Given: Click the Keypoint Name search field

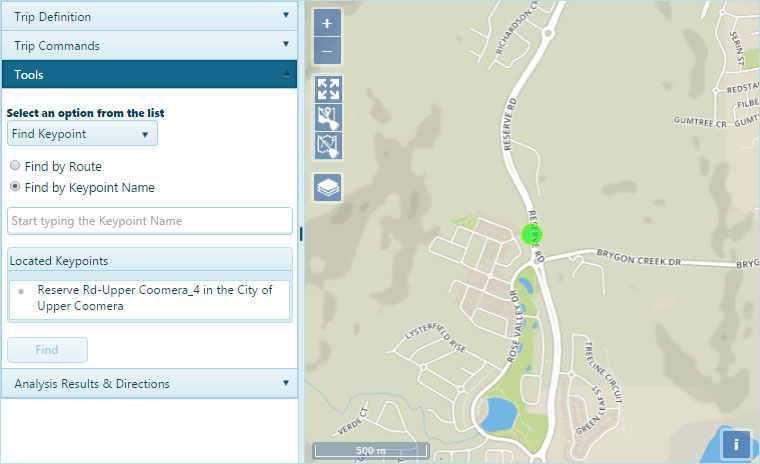Looking at the screenshot, I should 150,220.
